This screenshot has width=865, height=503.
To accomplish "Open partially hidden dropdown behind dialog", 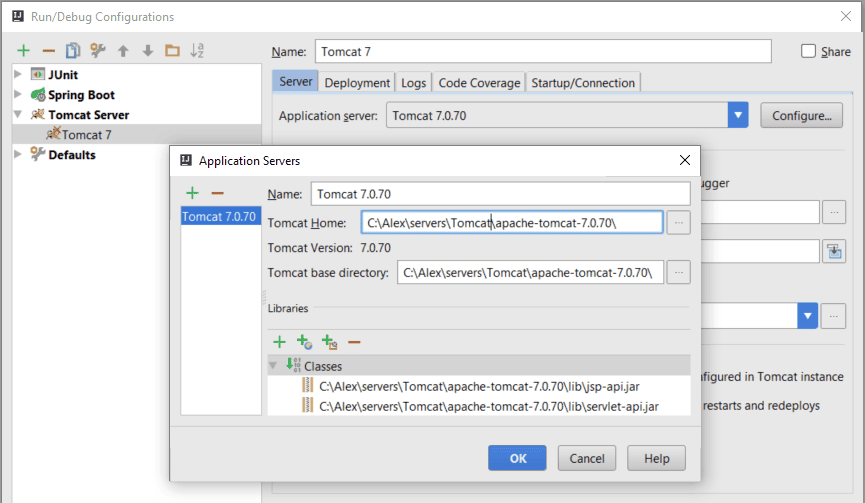I will (x=808, y=316).
